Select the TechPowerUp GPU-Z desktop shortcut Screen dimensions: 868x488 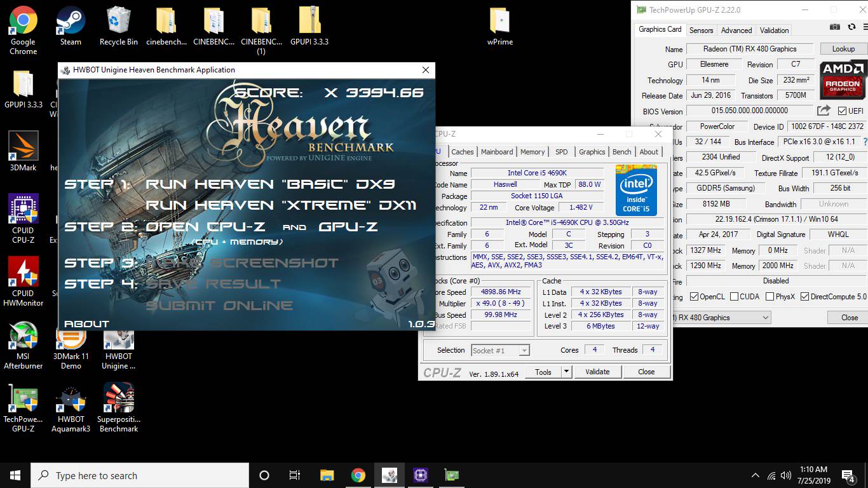23,408
